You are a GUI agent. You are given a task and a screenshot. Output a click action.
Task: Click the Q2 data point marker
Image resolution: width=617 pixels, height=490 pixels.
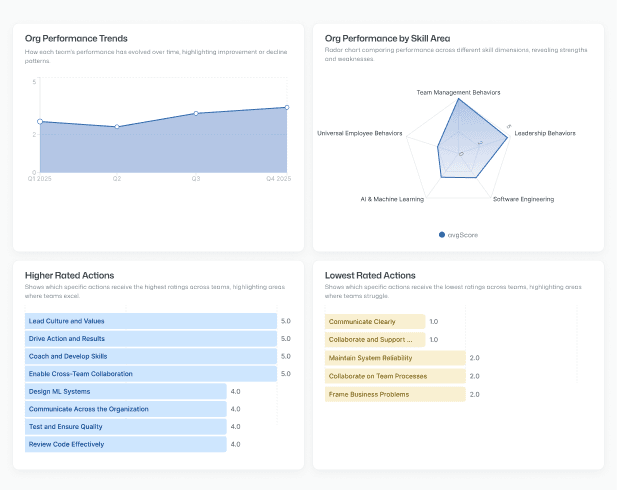click(117, 127)
